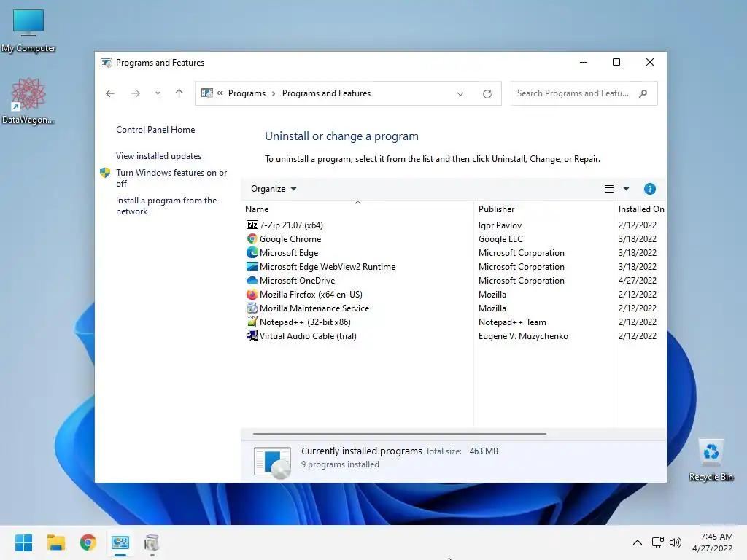Click the Programs breadcrumb
Viewport: 747px width, 560px height.
click(247, 93)
